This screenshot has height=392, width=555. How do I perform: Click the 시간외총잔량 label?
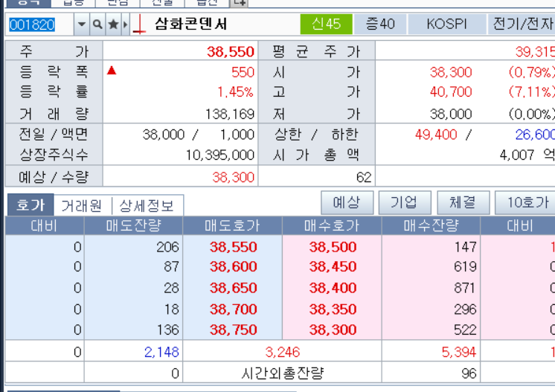click(x=283, y=373)
